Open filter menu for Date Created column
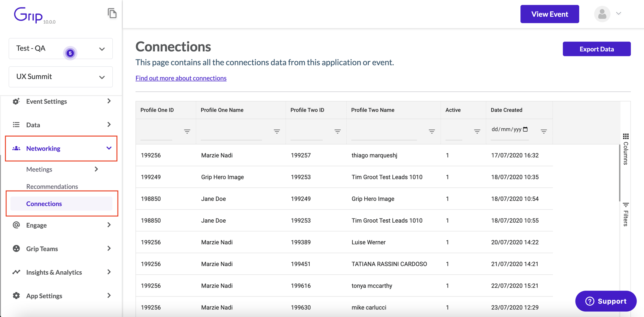The width and height of the screenshot is (644, 317). 544,131
